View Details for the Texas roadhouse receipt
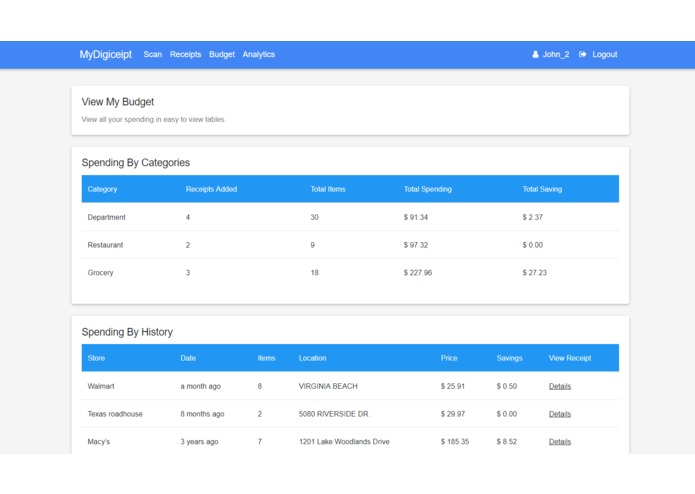Viewport: 695px width, 494px height. [x=560, y=414]
